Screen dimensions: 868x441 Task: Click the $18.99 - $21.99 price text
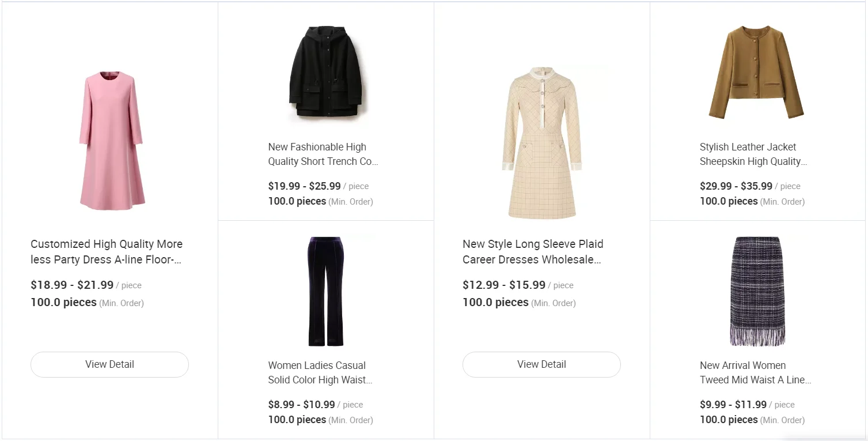pyautogui.click(x=72, y=285)
